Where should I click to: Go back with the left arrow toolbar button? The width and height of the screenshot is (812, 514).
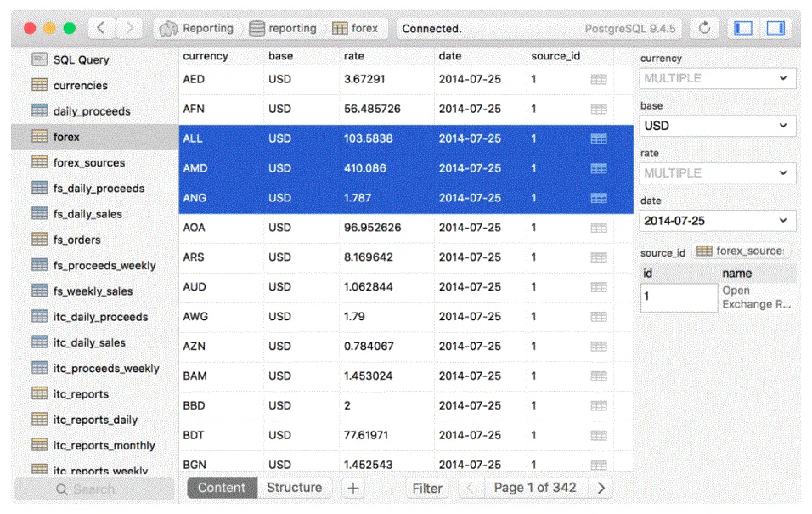[x=102, y=28]
